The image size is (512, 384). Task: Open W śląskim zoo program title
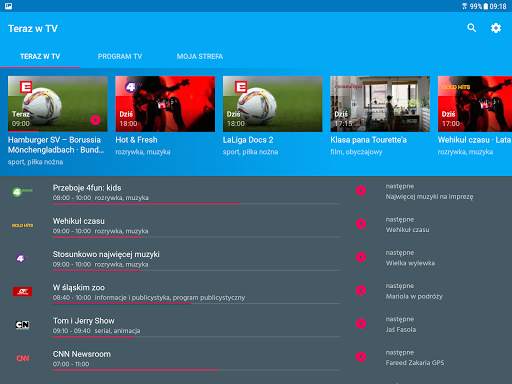tap(79, 287)
